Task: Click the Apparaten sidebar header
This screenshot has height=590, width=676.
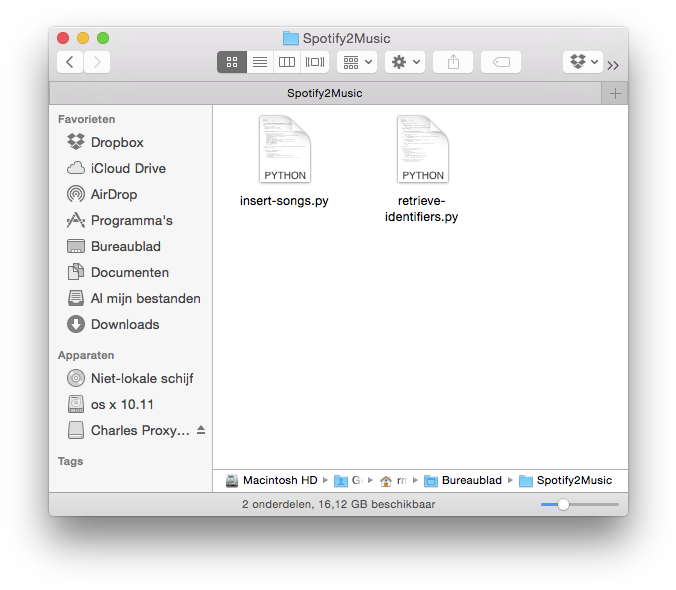Action: [86, 356]
